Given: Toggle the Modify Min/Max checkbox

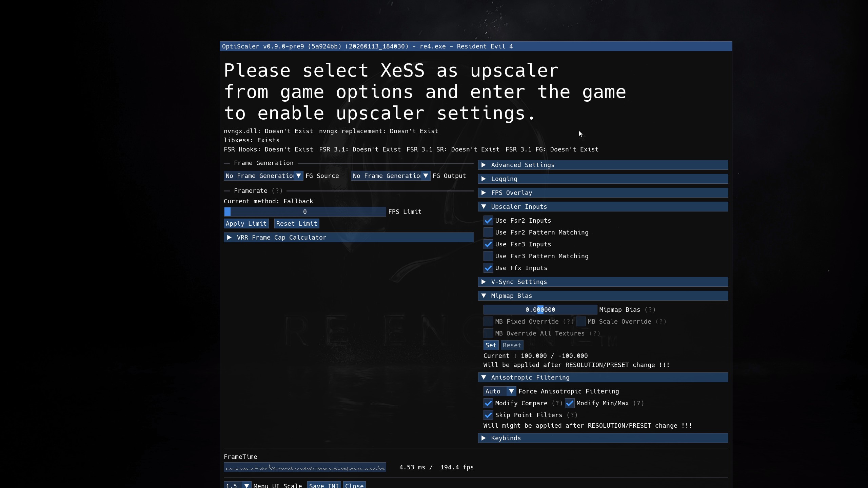Looking at the screenshot, I should click(570, 403).
